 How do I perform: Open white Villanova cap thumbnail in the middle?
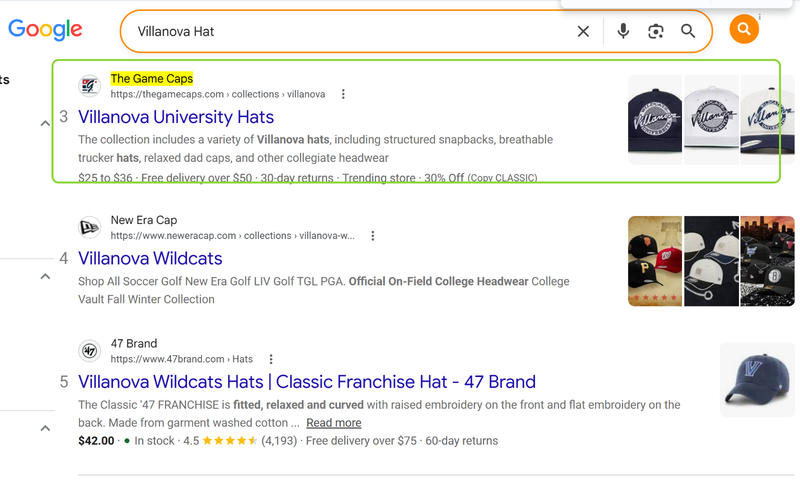click(711, 119)
